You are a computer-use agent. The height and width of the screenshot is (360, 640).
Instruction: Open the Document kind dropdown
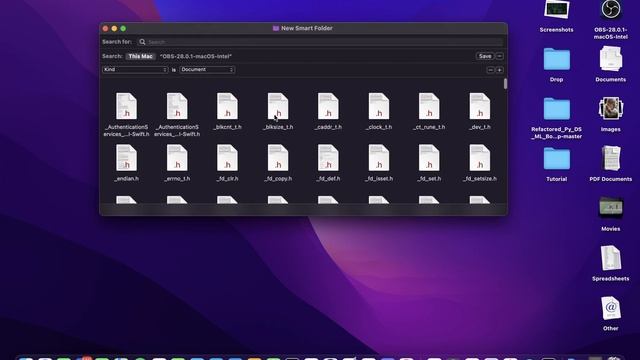(207, 70)
